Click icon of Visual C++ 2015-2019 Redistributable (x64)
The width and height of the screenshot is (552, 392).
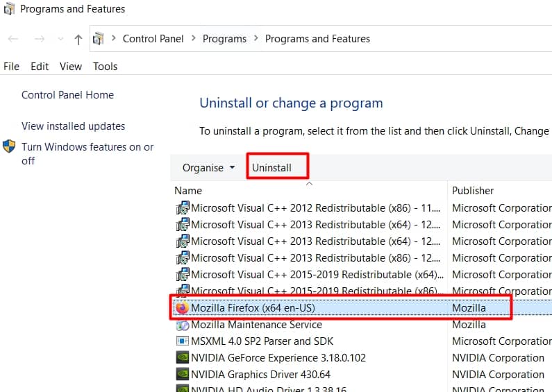point(183,275)
